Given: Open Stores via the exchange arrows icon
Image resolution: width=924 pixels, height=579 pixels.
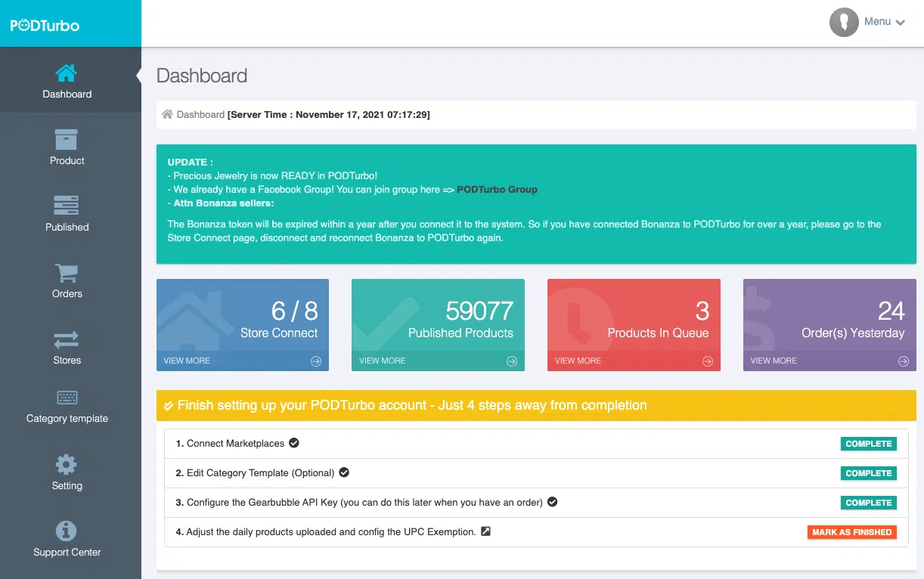Looking at the screenshot, I should click(x=67, y=339).
